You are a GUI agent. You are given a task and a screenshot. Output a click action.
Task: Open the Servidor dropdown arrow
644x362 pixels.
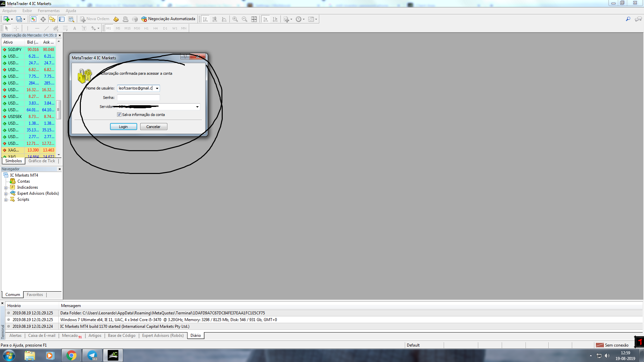pyautogui.click(x=197, y=107)
